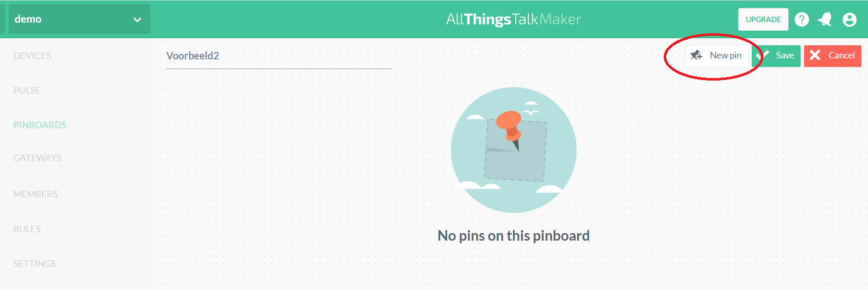Click the UPGRADE button
The width and height of the screenshot is (868, 290).
(763, 19)
